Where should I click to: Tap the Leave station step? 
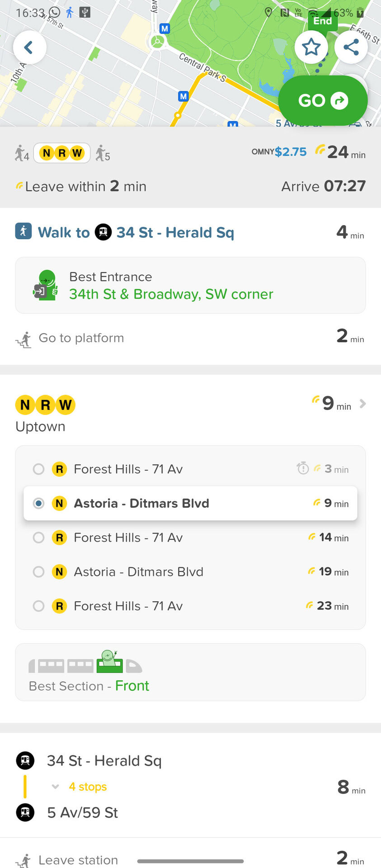[x=78, y=859]
